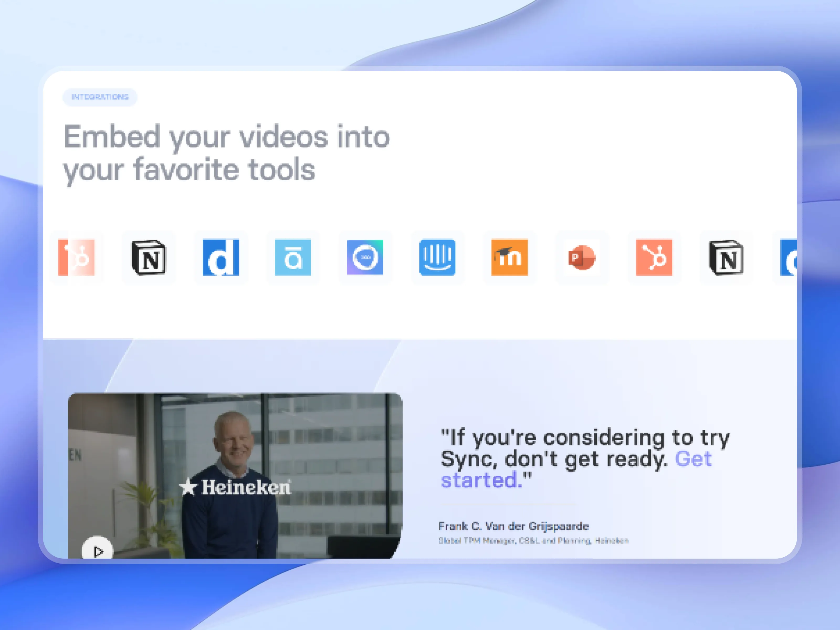Click the INTEGRATIONS badge label
The width and height of the screenshot is (840, 630).
click(100, 97)
